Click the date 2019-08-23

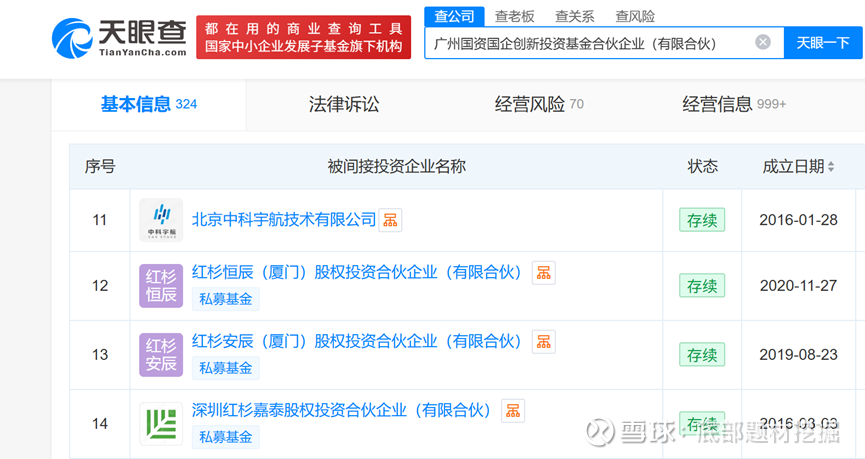(798, 355)
